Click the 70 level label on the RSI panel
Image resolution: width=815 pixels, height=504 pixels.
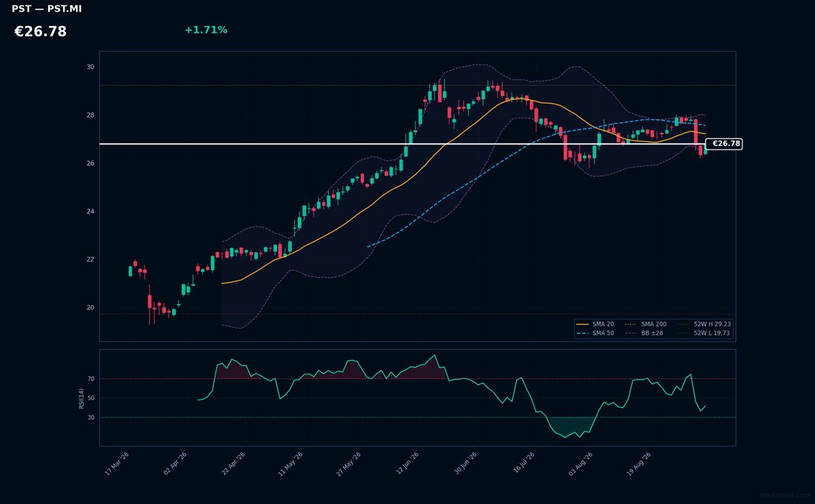(x=91, y=378)
